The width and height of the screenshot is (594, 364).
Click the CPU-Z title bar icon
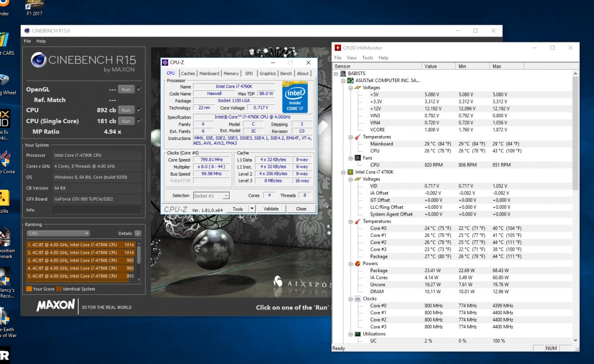click(165, 62)
